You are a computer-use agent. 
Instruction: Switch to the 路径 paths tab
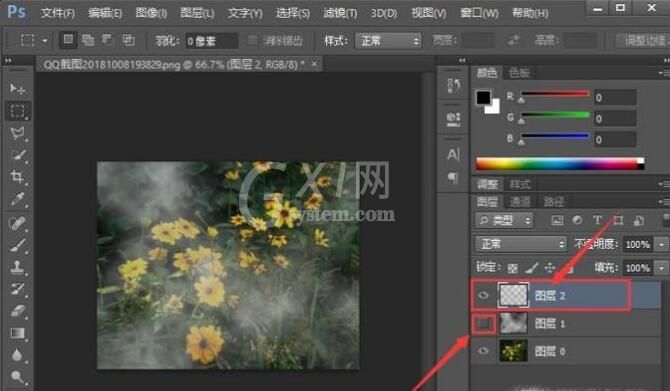(553, 202)
